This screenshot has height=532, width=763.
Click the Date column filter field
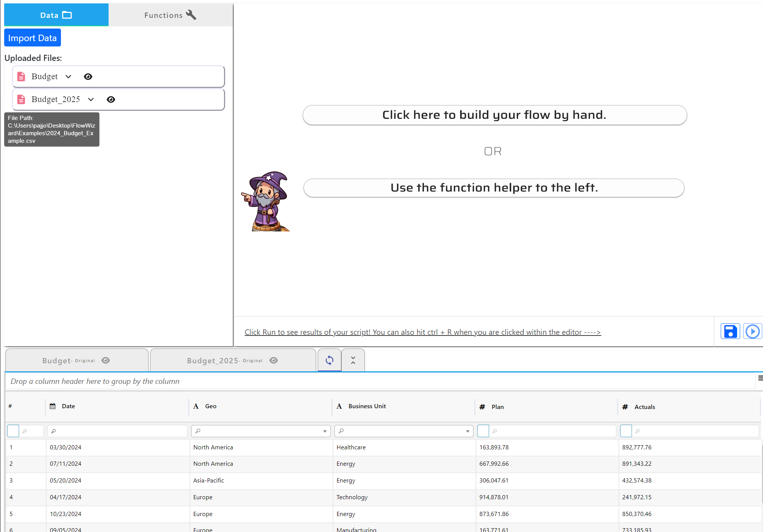point(118,431)
